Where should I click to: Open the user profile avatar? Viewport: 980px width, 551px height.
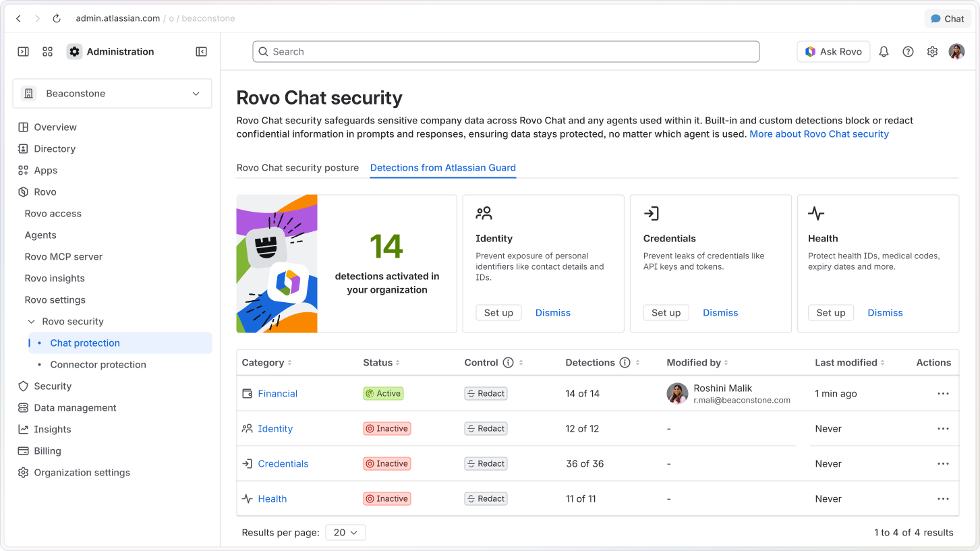(x=956, y=52)
